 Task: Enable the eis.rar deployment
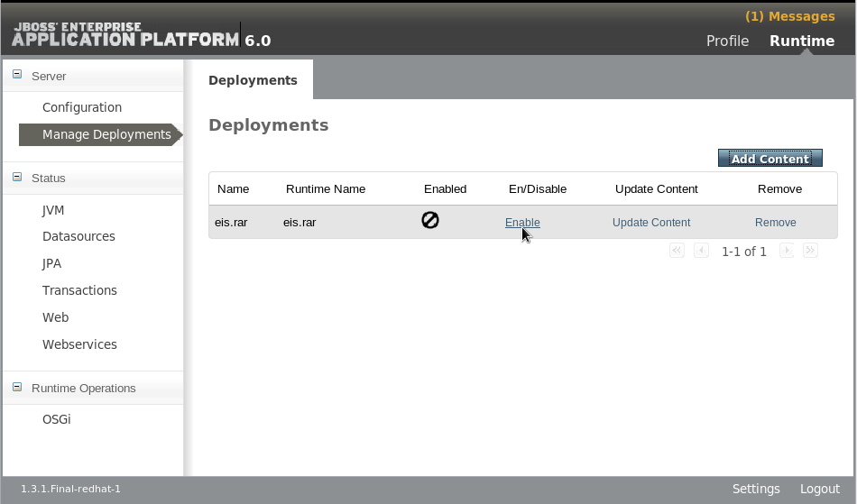[522, 223]
